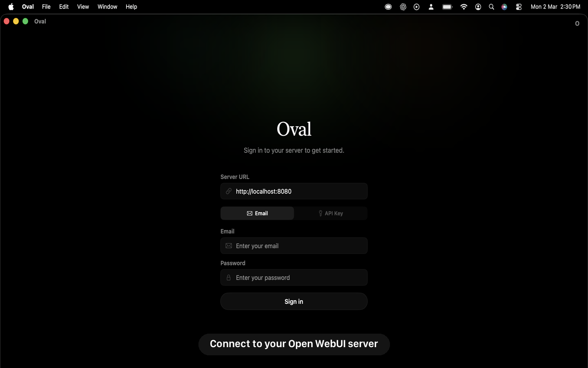Viewport: 588px width, 368px height.
Task: Click the envelope icon inside the Email field
Action: pos(229,246)
